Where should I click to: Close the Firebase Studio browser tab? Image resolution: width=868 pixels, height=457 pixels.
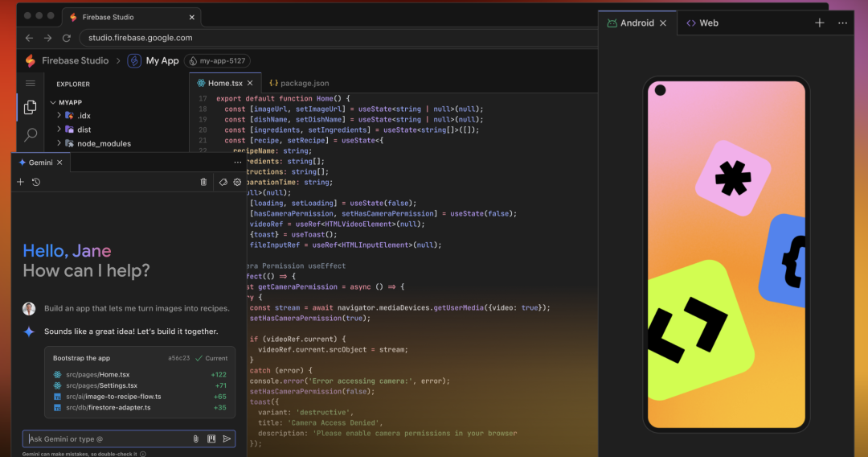pos(191,17)
